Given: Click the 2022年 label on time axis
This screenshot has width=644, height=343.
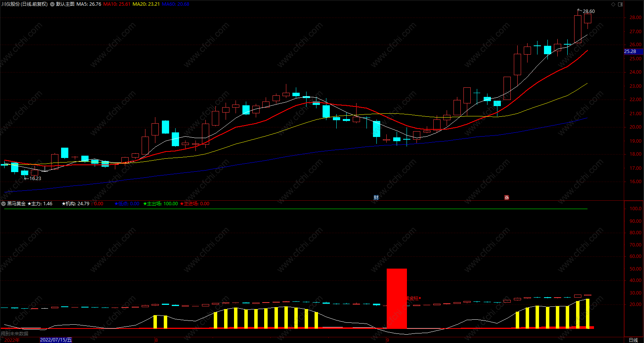Looking at the screenshot, I should (x=12, y=340).
